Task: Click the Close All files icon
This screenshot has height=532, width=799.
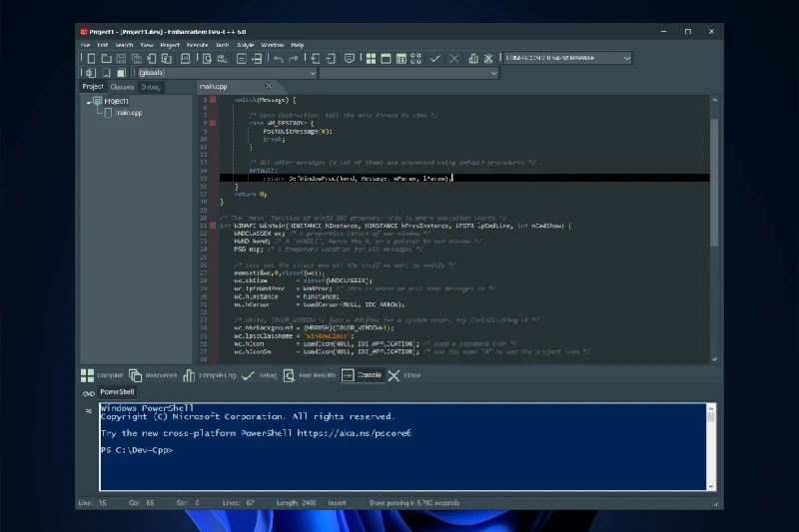Action: (x=167, y=59)
